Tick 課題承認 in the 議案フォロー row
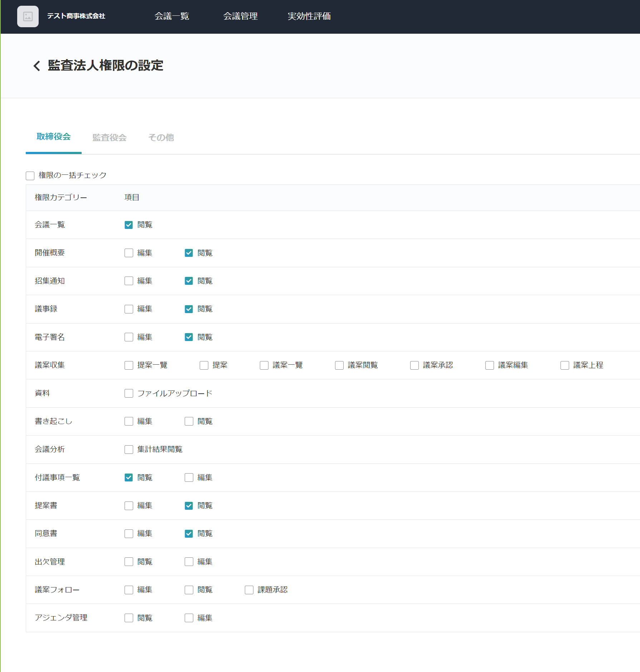The image size is (640, 672). pos(249,590)
